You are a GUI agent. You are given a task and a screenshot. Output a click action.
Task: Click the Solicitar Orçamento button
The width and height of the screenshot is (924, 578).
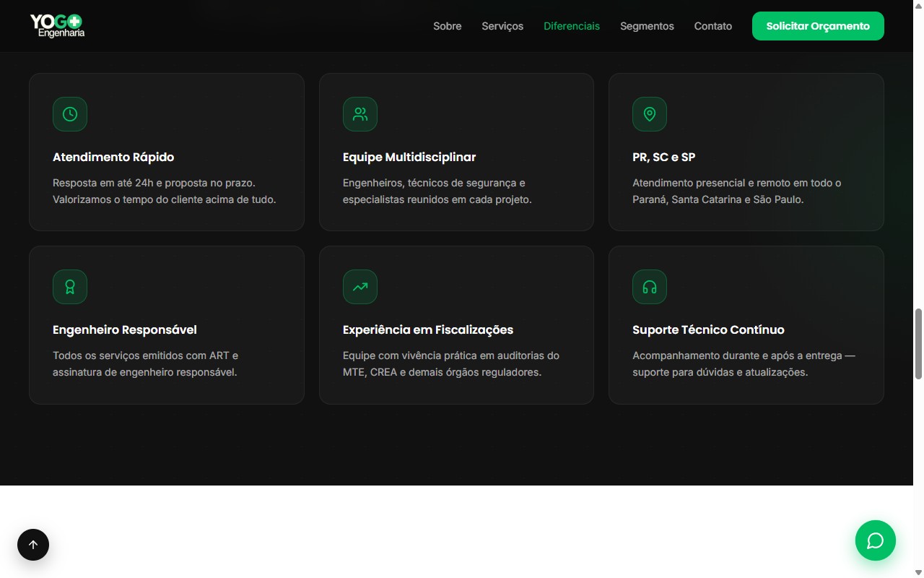click(818, 26)
